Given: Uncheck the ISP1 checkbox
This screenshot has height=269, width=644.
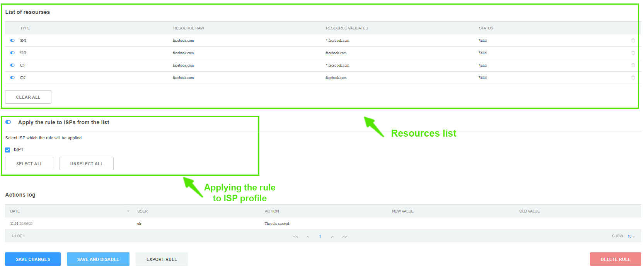Looking at the screenshot, I should click(x=8, y=150).
